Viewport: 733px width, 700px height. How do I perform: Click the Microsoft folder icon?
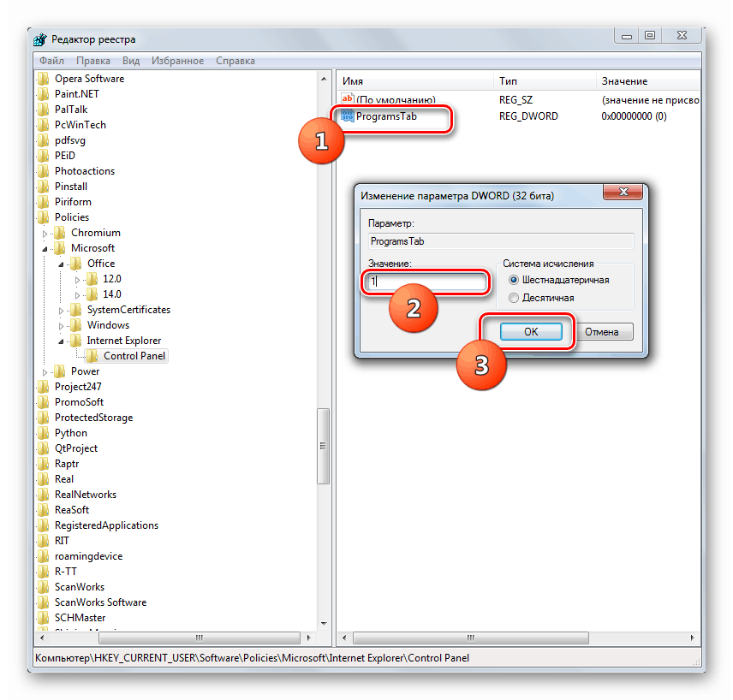pos(59,248)
